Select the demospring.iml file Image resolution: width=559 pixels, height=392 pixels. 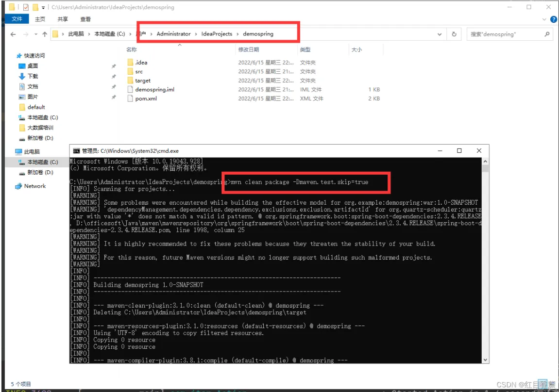point(155,89)
